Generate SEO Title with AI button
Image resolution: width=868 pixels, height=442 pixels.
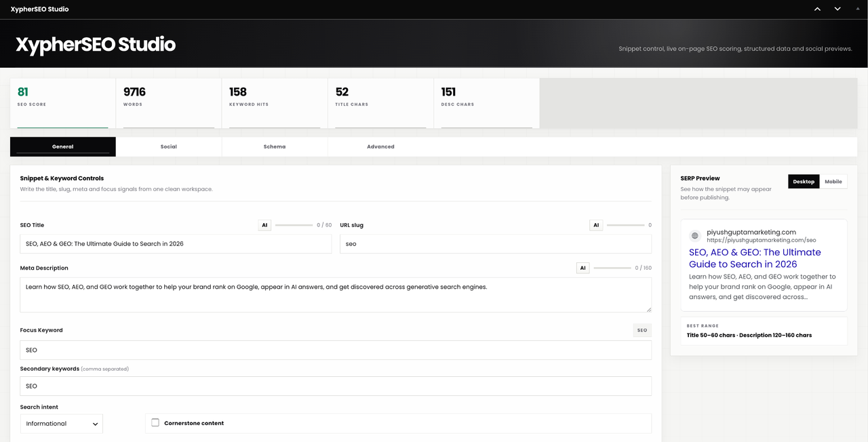264,225
